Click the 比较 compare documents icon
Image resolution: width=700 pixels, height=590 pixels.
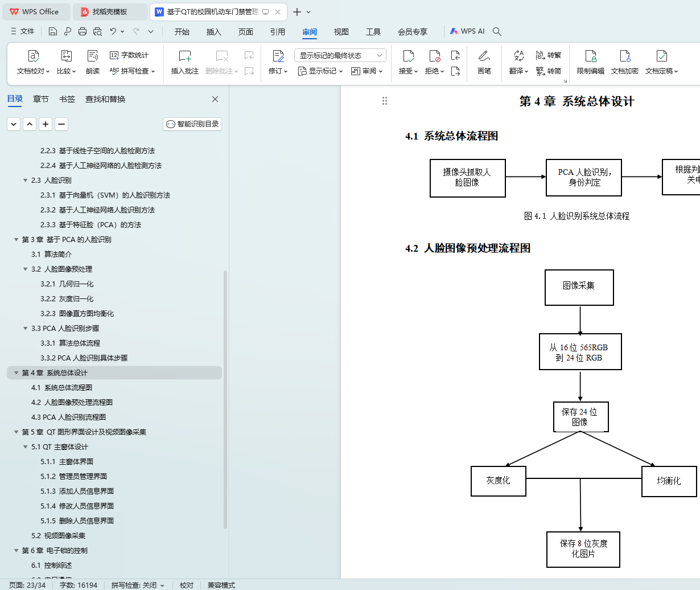coord(66,56)
